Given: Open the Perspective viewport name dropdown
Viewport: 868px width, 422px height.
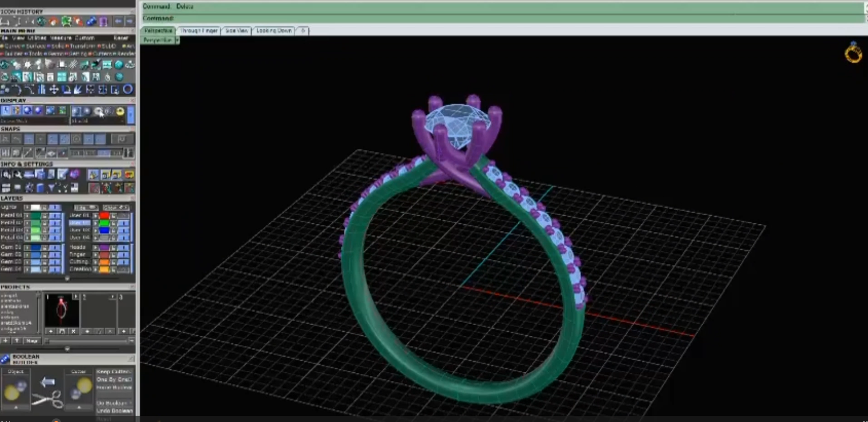Looking at the screenshot, I should (x=177, y=40).
